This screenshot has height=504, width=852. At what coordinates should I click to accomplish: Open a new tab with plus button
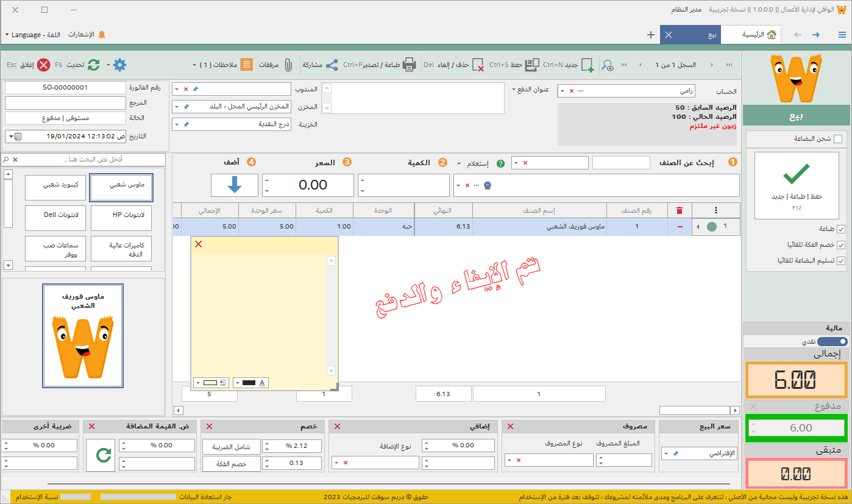pos(651,35)
